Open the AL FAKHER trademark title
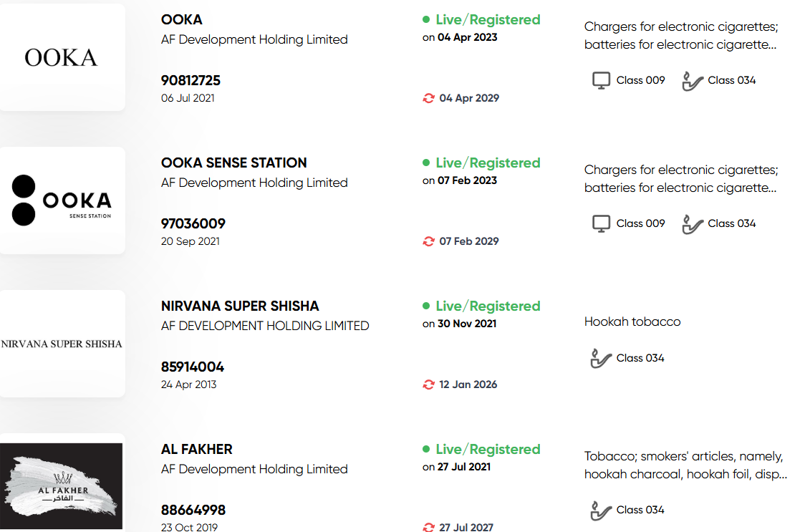810x532 pixels. 197,449
